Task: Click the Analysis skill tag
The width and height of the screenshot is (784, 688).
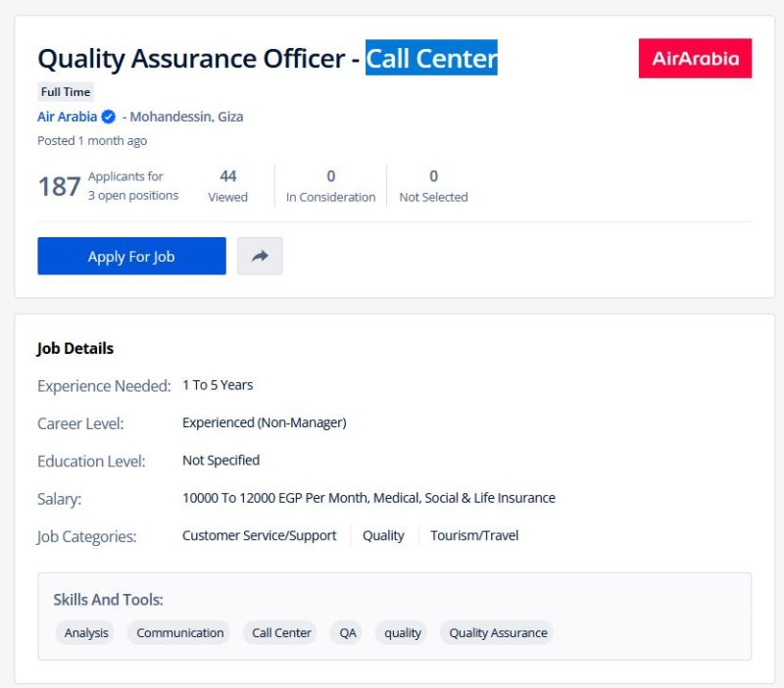Action: tap(86, 632)
